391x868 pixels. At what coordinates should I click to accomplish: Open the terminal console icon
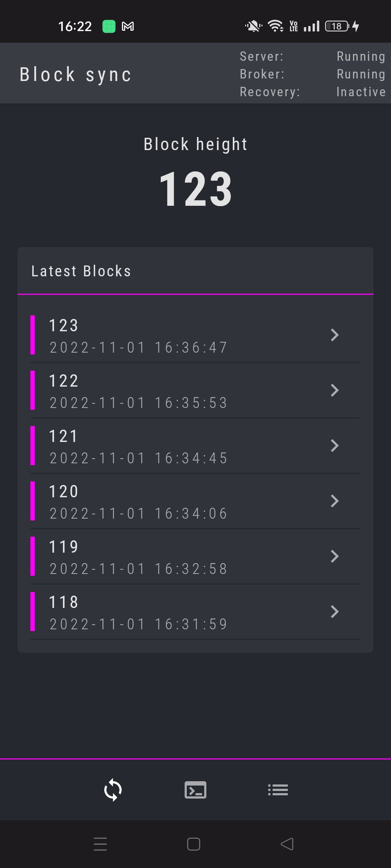point(194,790)
